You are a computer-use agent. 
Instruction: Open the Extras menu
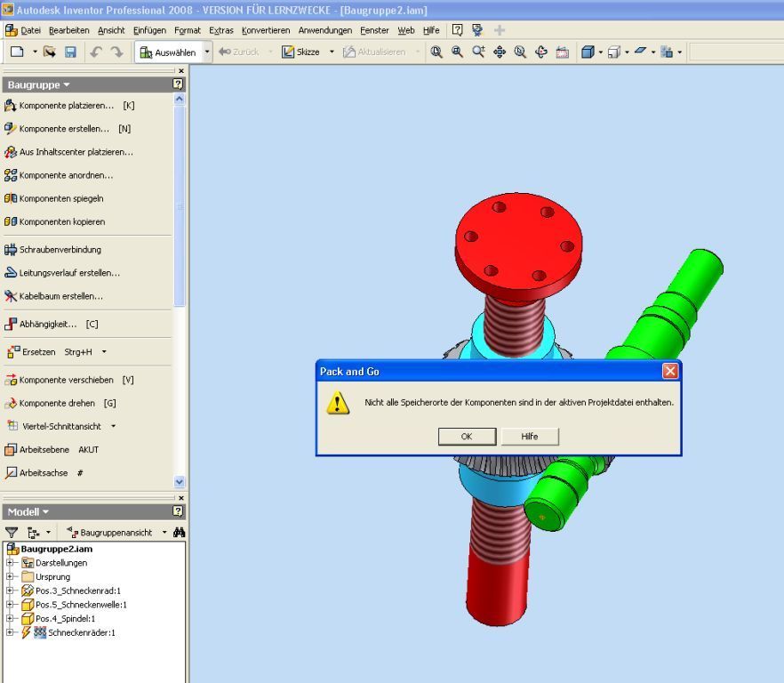[221, 30]
